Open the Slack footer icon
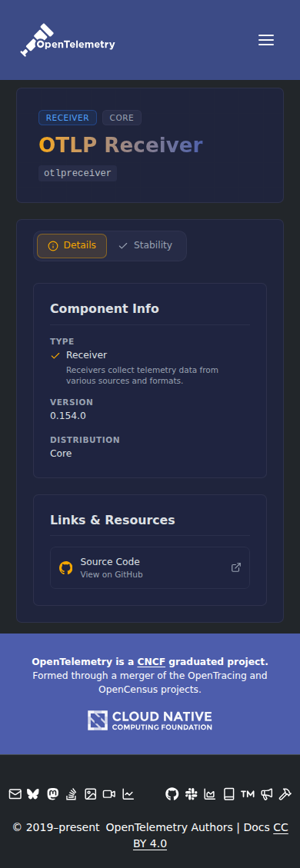 191,794
